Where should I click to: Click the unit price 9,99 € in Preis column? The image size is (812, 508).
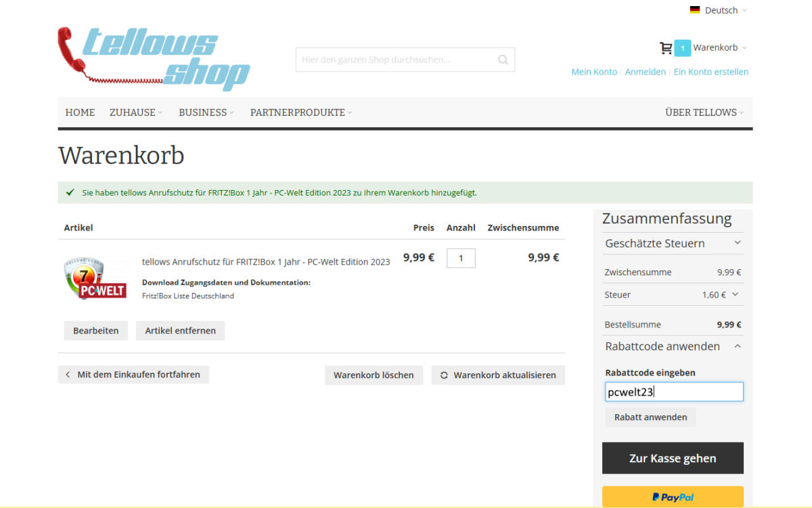coord(419,257)
